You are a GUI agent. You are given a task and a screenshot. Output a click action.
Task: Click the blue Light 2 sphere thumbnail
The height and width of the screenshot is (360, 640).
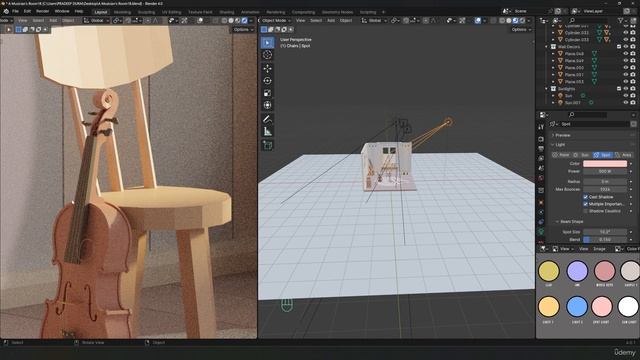pos(577,307)
